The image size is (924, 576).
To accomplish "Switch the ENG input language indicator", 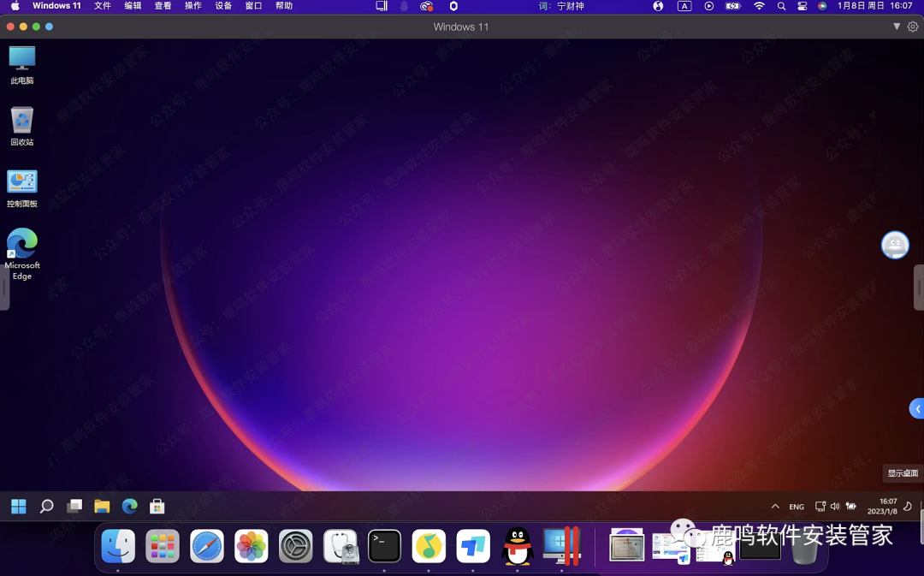I will [x=797, y=507].
